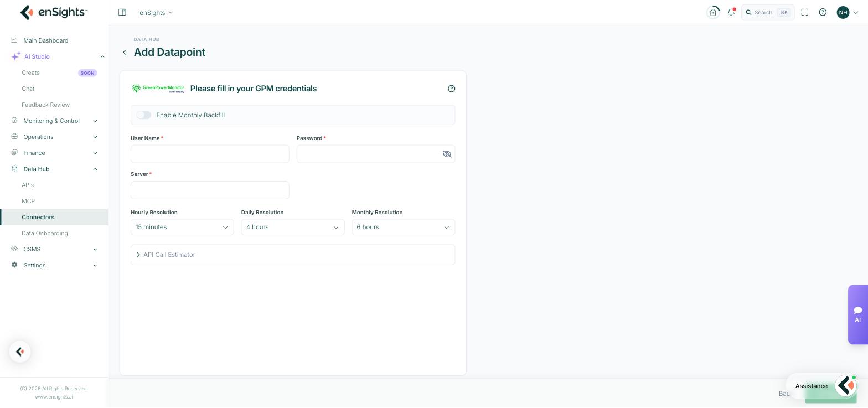Open the AI chat side tab

click(x=857, y=314)
